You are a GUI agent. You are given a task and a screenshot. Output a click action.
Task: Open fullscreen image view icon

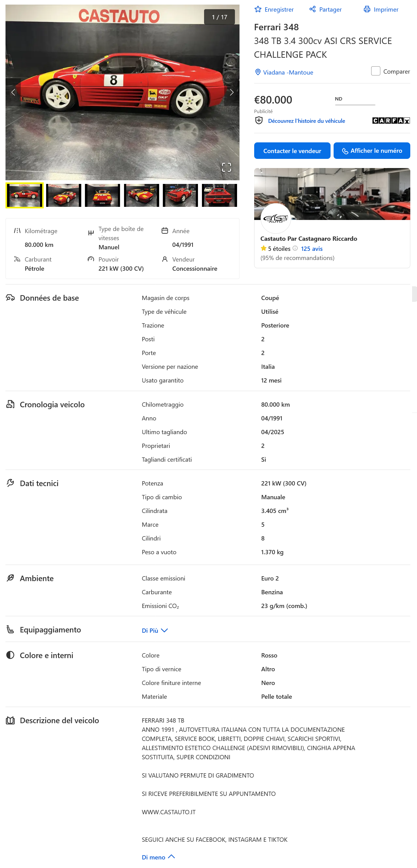click(x=226, y=167)
